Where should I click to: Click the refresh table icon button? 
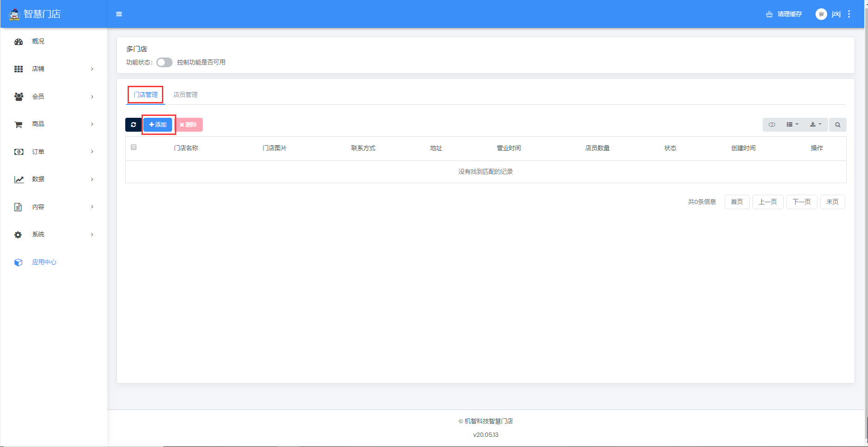pos(134,125)
